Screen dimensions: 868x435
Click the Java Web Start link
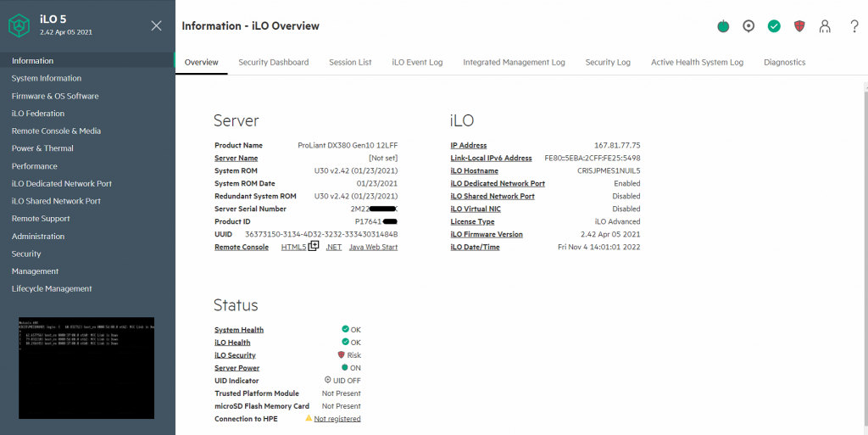373,247
